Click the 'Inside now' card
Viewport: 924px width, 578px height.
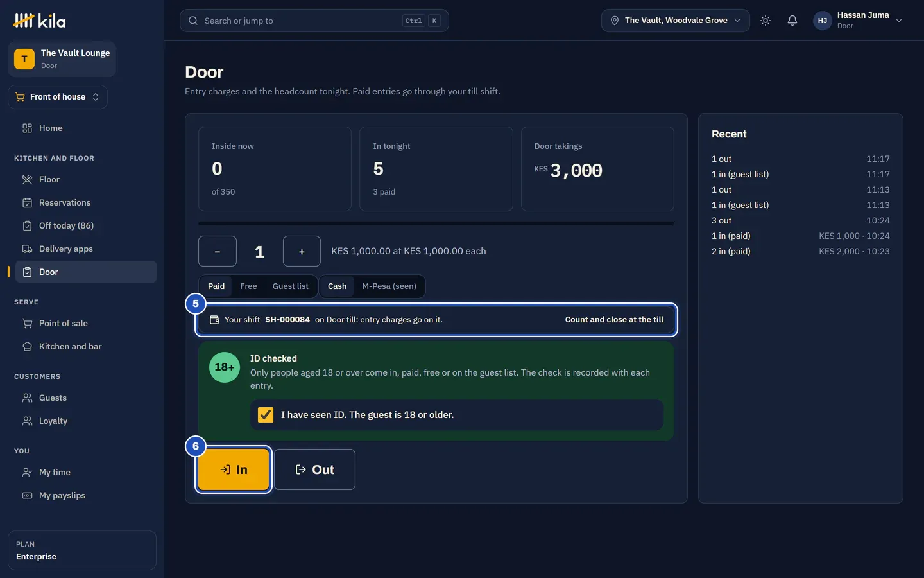pyautogui.click(x=275, y=169)
